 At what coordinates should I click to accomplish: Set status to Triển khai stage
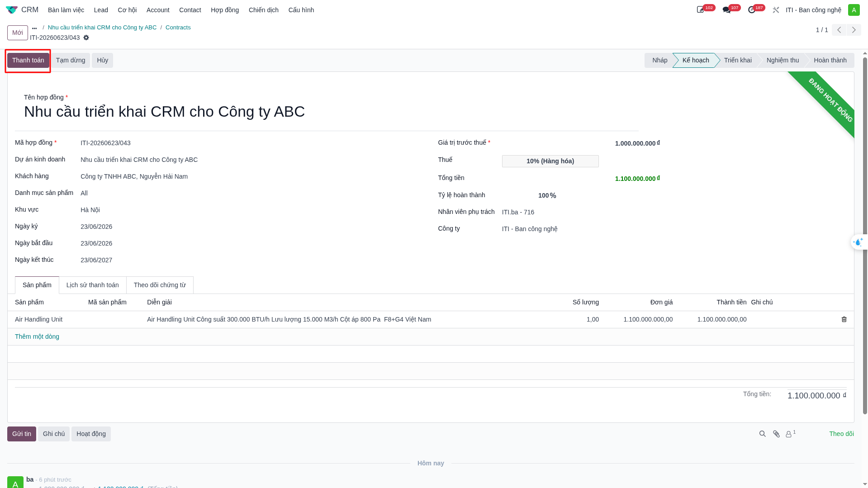(x=738, y=60)
